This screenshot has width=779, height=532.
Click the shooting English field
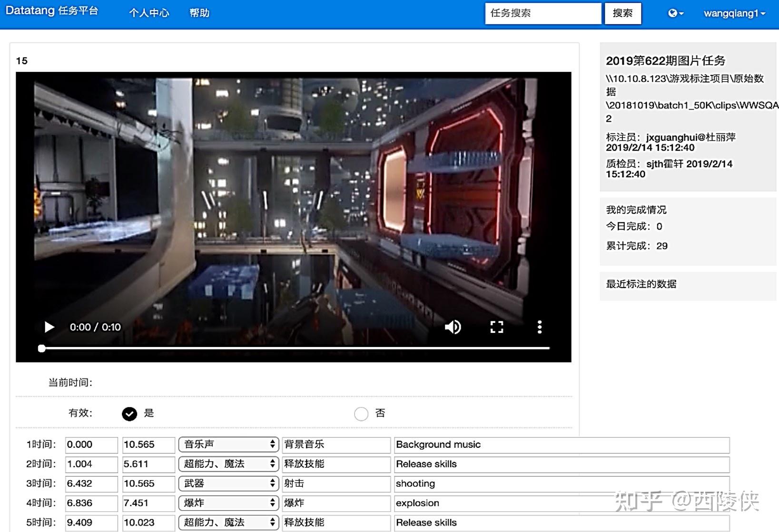pos(562,484)
